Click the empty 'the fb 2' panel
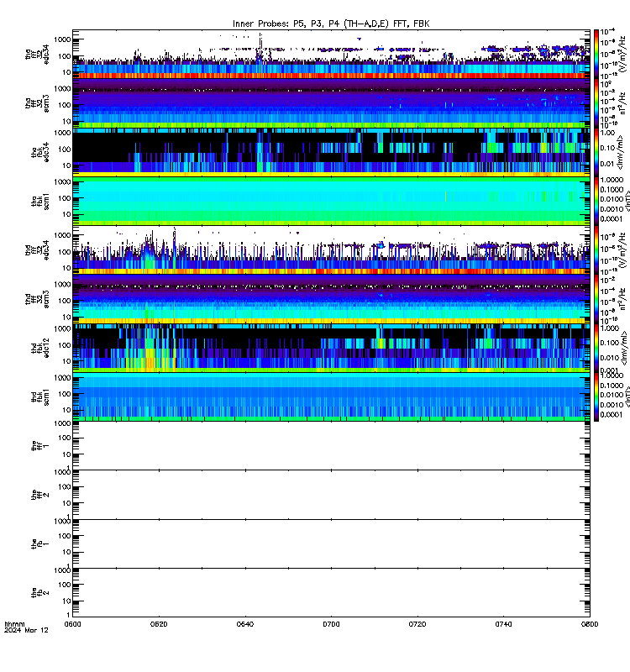The image size is (630, 672). [331, 593]
